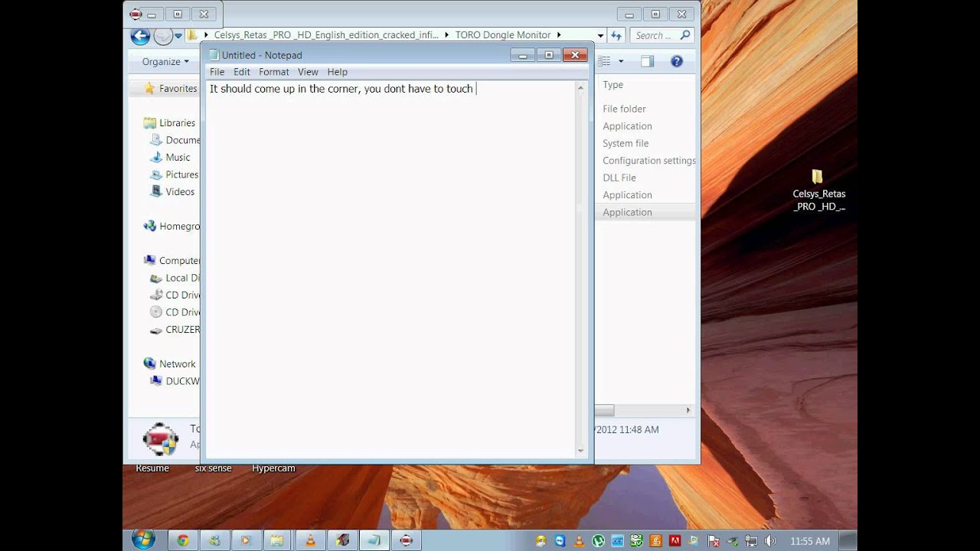This screenshot has height=551, width=980.
Task: Click the Explorer horizontal scrollbar right arrow
Action: (688, 410)
